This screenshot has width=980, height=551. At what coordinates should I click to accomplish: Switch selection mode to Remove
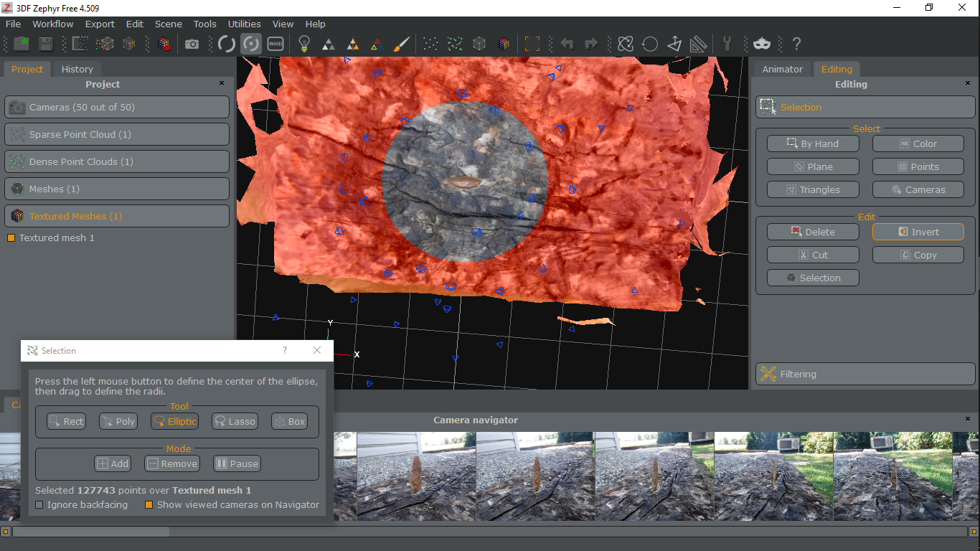point(171,463)
